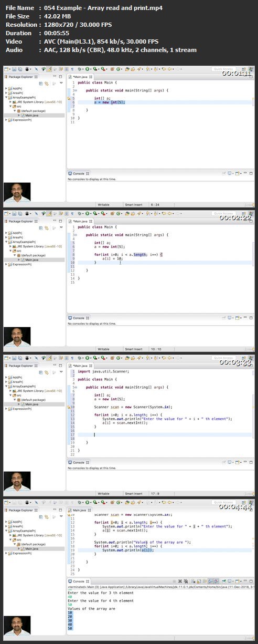
Task: Expand the AddPrj project in the 00:01:11 frame
Action: click(6, 87)
